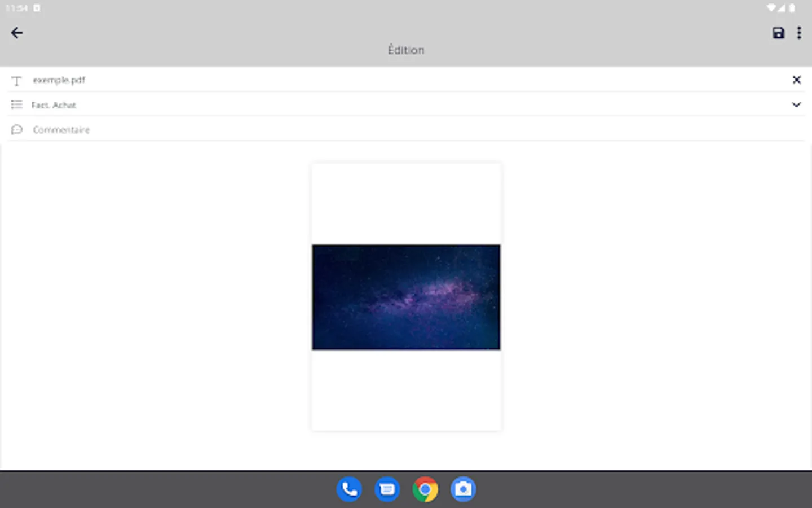
Task: Go back with the arrow icon
Action: point(17,33)
